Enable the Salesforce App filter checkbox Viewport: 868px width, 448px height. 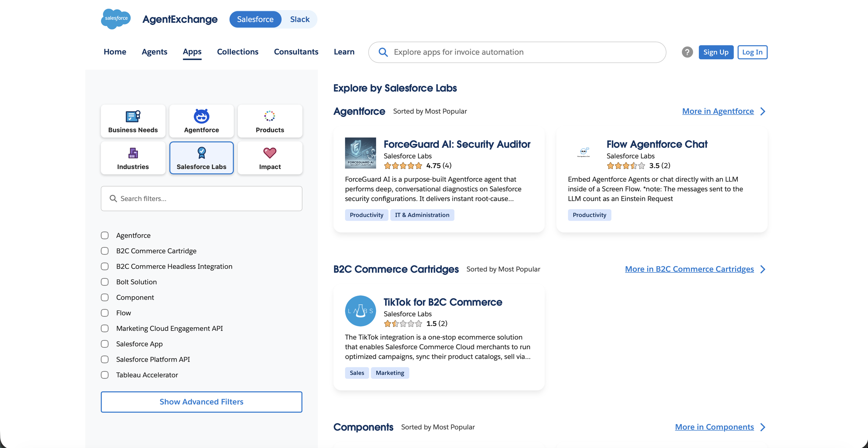(105, 344)
